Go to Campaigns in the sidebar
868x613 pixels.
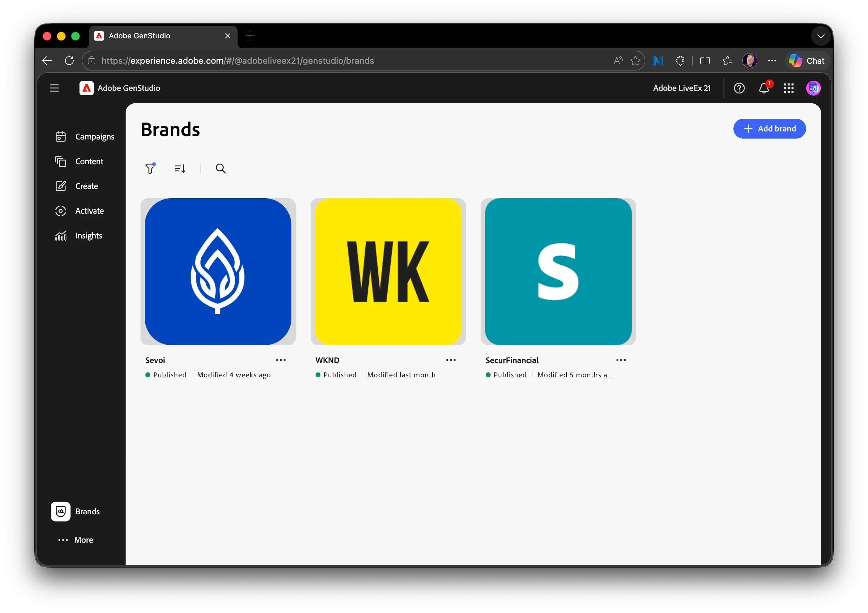pyautogui.click(x=85, y=136)
